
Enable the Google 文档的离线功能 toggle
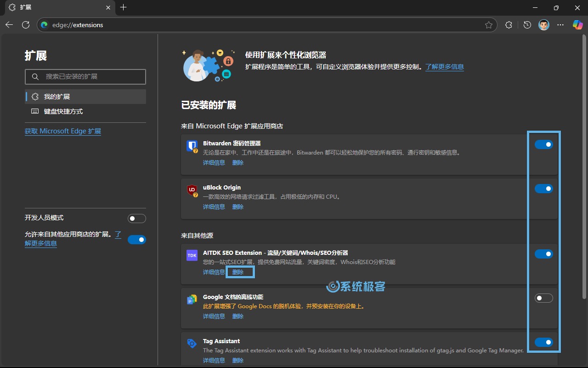tap(544, 298)
